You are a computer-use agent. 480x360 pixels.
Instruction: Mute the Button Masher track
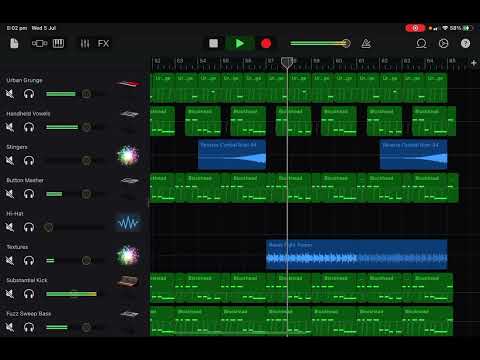coord(10,194)
